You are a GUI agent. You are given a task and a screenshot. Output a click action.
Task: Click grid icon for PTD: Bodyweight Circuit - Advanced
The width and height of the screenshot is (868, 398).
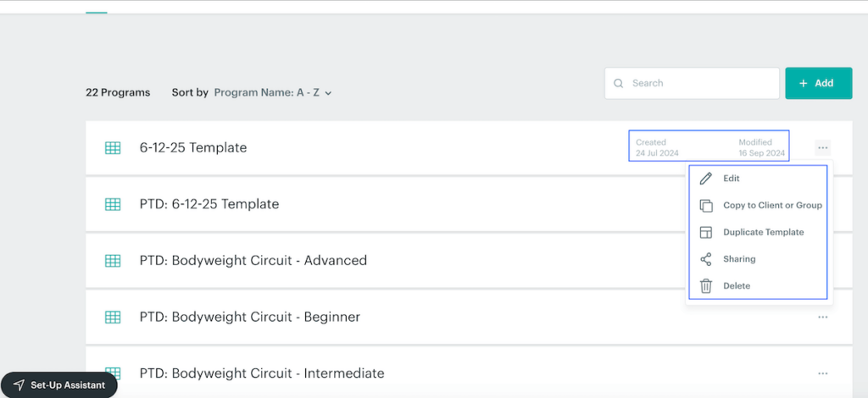[113, 261]
